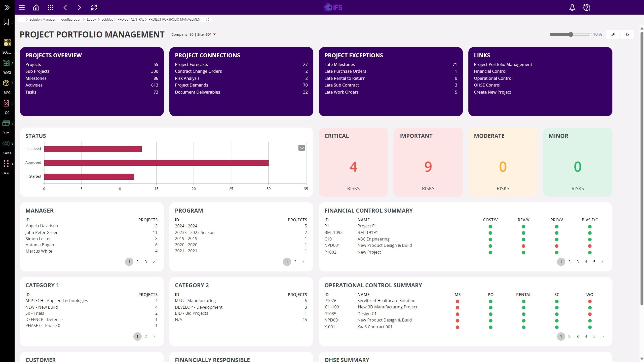The image size is (644, 362).
Task: Click the help question mark icon
Action: point(587,8)
